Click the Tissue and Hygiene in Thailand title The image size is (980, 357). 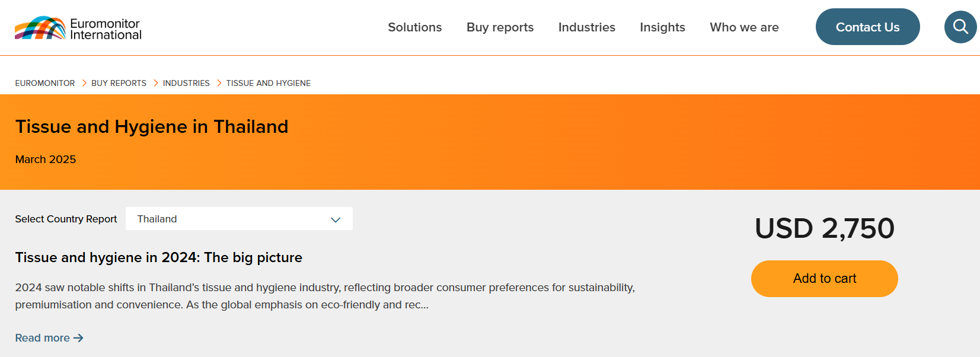(x=152, y=127)
